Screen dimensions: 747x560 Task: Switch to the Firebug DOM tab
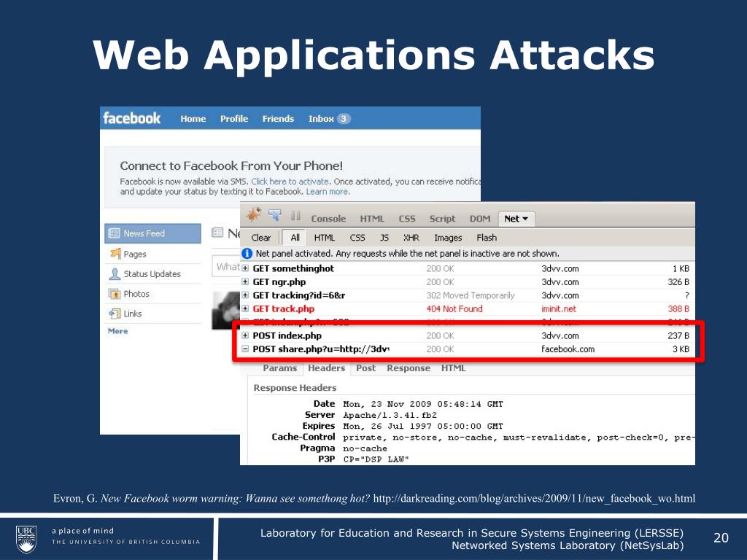[480, 219]
